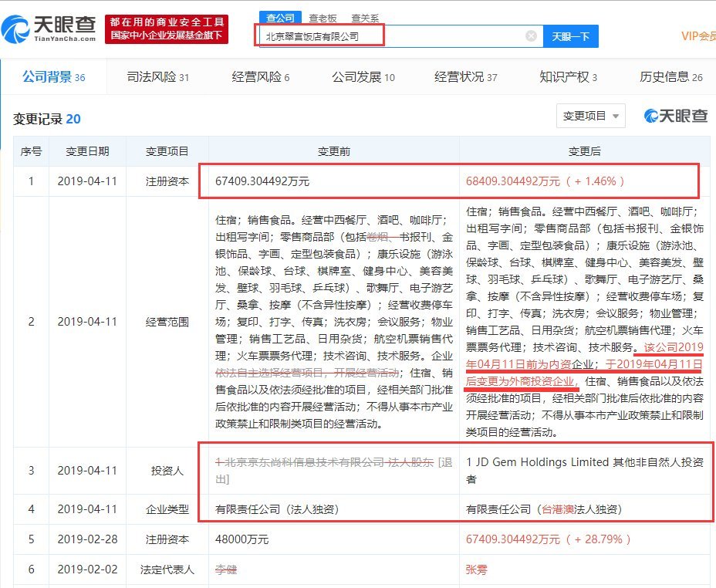This screenshot has height=588, width=716.
Task: Click the 67409.304492万元 (+28.79%) value
Action: 548,539
